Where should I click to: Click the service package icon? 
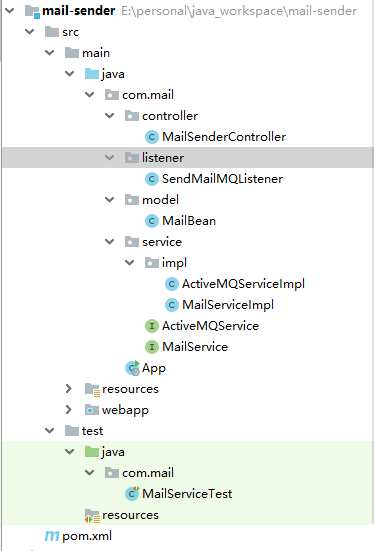pos(132,242)
